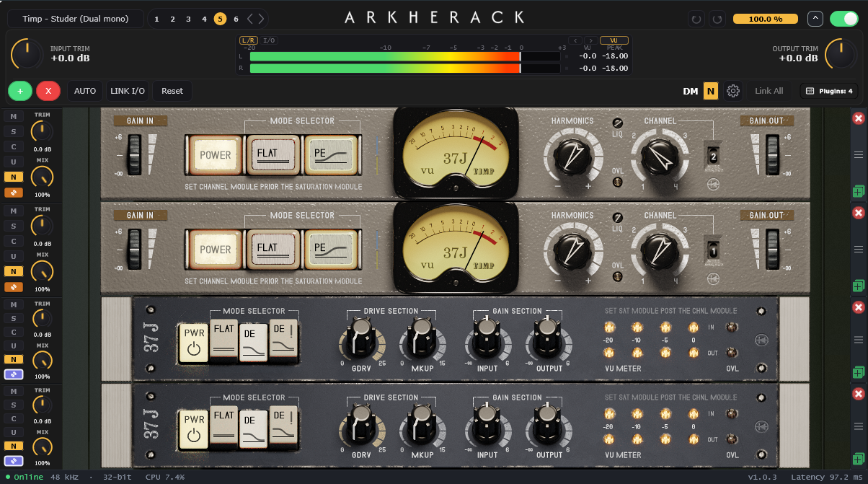Select preset slot 1
This screenshot has height=484, width=868.
[x=156, y=19]
